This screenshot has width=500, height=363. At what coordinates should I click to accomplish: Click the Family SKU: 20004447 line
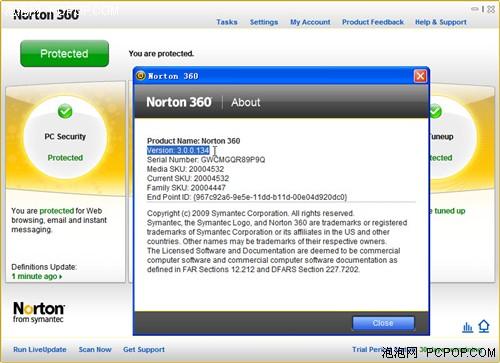point(186,188)
